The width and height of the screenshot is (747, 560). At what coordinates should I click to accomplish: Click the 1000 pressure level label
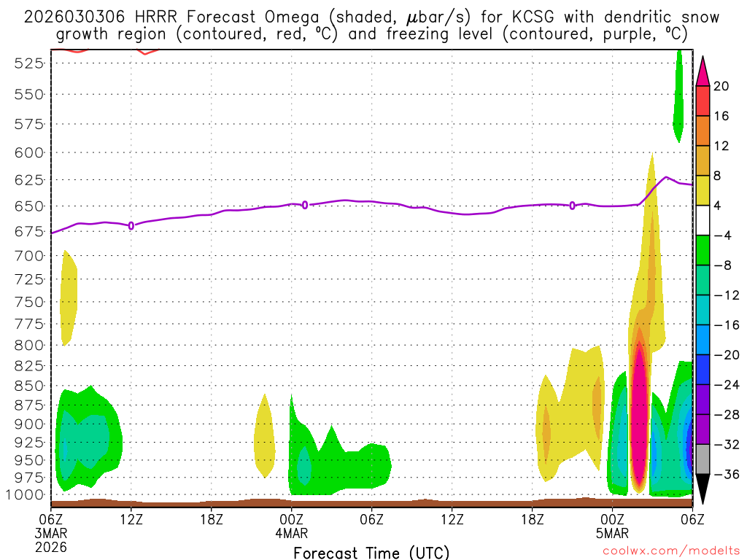25,495
